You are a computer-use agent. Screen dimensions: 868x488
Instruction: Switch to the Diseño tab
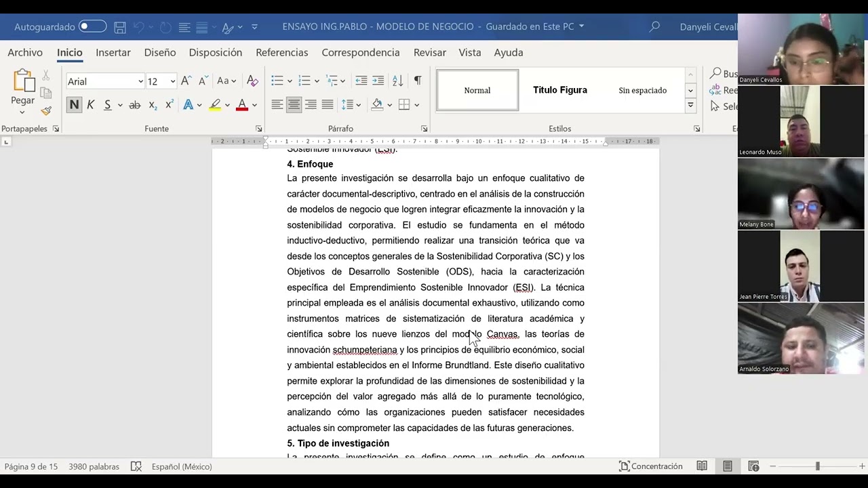point(160,52)
